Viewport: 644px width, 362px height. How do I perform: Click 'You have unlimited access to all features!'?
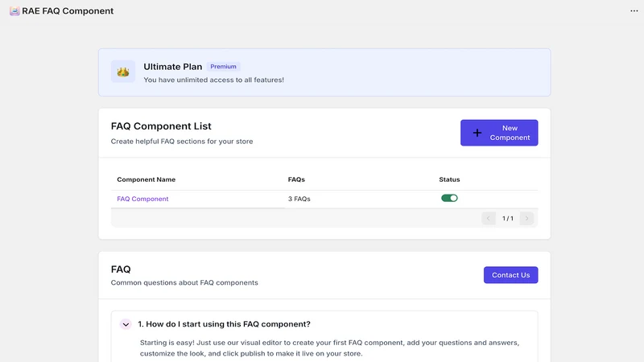213,80
